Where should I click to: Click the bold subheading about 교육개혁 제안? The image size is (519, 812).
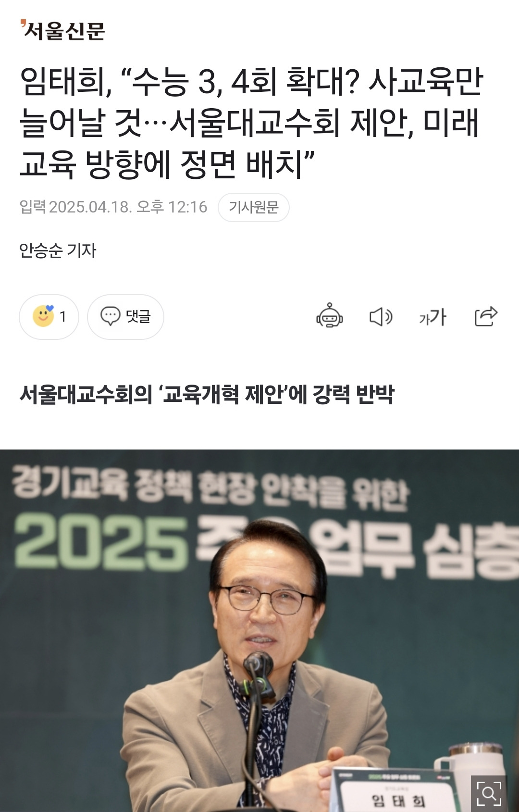pos(207,394)
